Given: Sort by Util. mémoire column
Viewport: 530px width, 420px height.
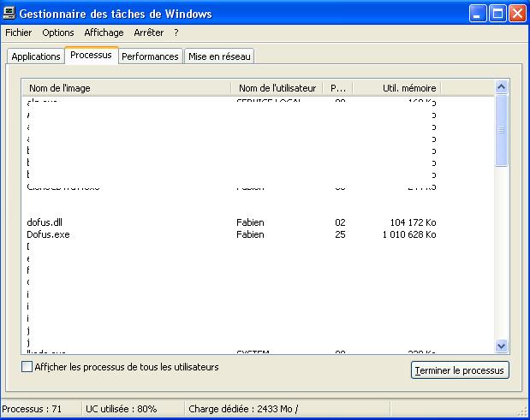Looking at the screenshot, I should coord(396,88).
